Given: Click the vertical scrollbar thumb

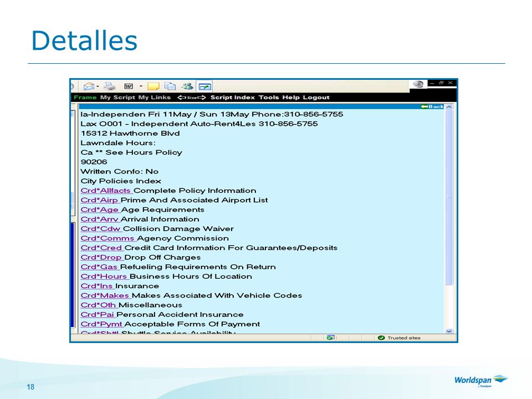Looking at the screenshot, I should (x=449, y=197).
